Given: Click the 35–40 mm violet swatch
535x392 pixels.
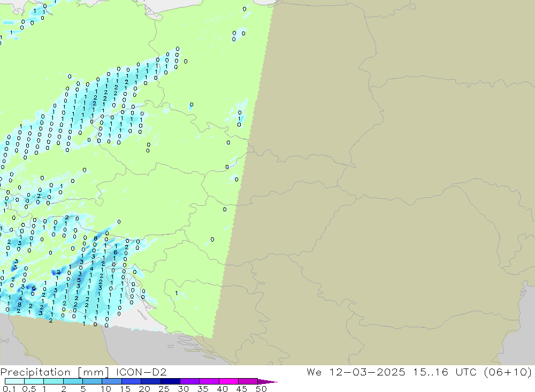Looking at the screenshot, I should point(209,381).
